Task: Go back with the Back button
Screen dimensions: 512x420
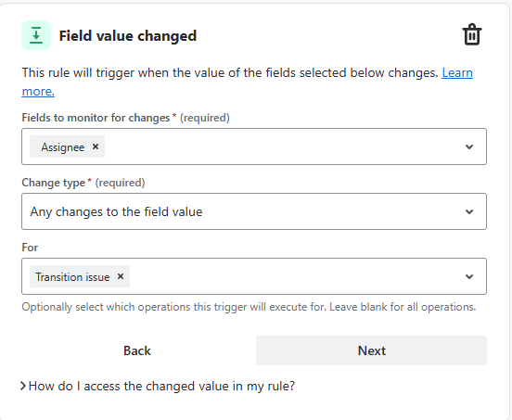Action: click(137, 350)
